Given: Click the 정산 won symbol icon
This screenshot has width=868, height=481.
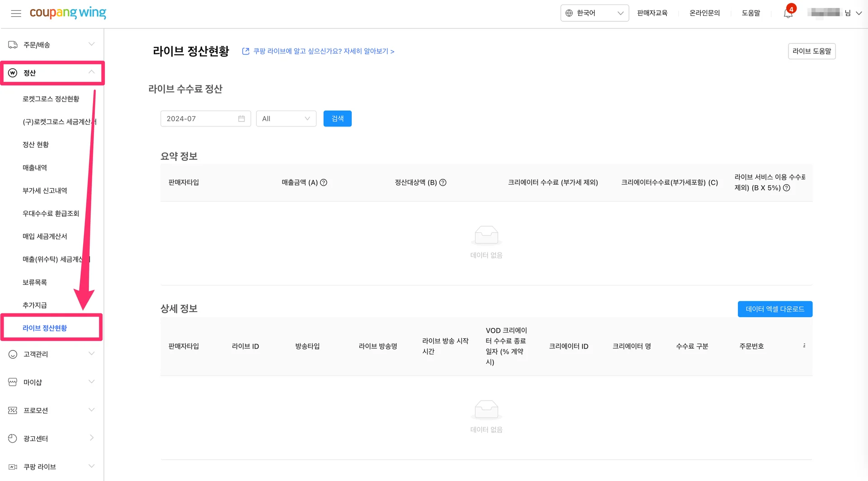Looking at the screenshot, I should tap(12, 73).
